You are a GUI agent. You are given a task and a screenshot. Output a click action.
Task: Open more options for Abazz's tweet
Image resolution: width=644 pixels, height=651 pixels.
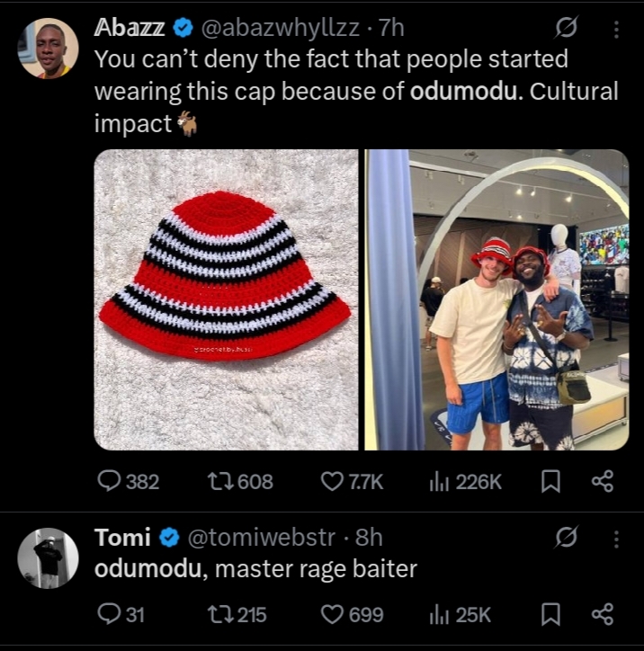tap(616, 30)
